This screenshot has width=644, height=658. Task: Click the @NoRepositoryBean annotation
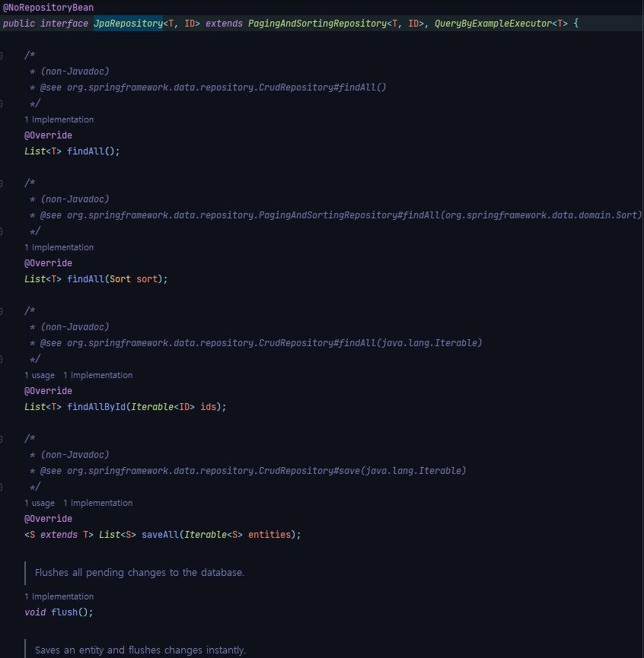click(x=48, y=8)
